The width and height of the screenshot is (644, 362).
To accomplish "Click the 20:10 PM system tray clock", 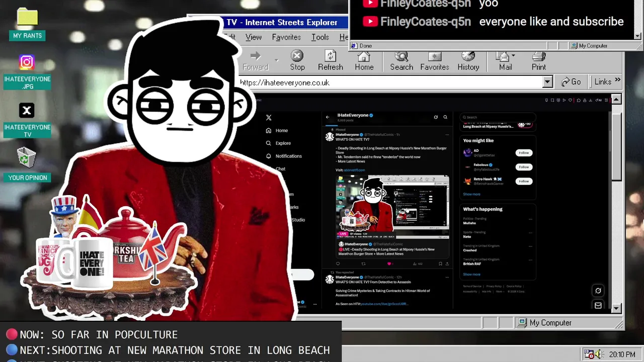I will click(x=622, y=354).
